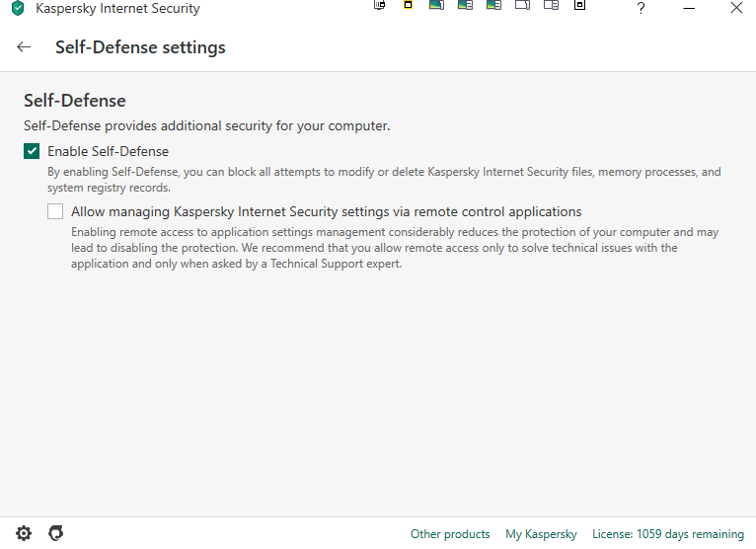Viewport: 756px width, 549px height.
Task: Click the 'Enable Self-Defense' label text
Action: [x=108, y=151]
